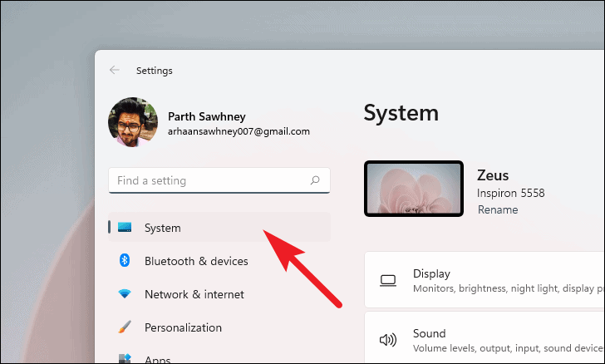Click the Parth Sawhney account name
Viewport: 605px width, 364px height.
coord(207,116)
